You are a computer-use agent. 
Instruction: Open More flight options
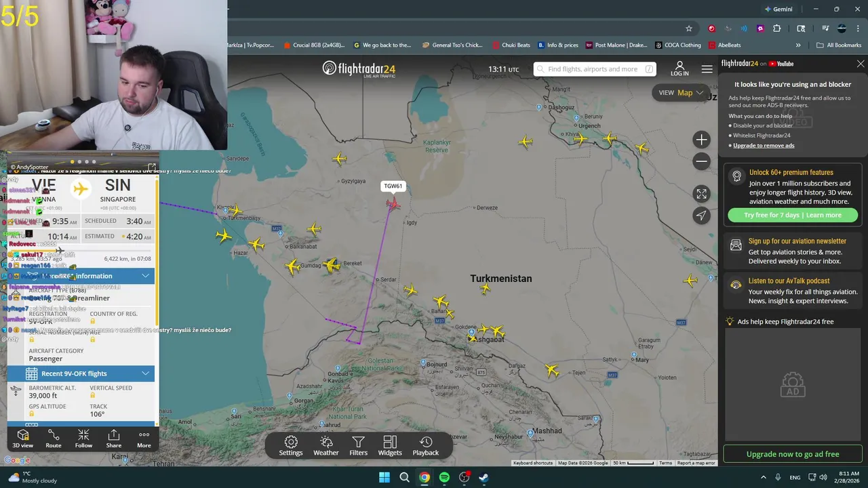pyautogui.click(x=144, y=439)
